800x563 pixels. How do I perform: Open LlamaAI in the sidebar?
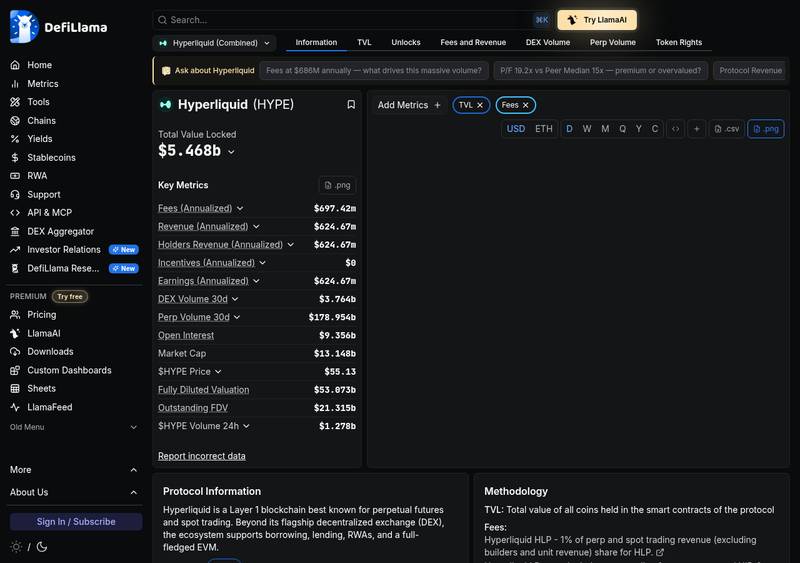(43, 333)
